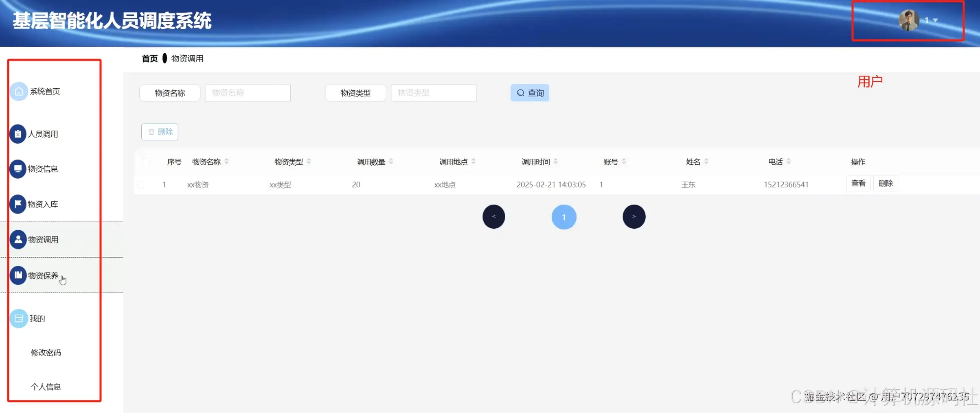
Task: Open 个人信息 from the sidebar menu
Action: pos(46,387)
